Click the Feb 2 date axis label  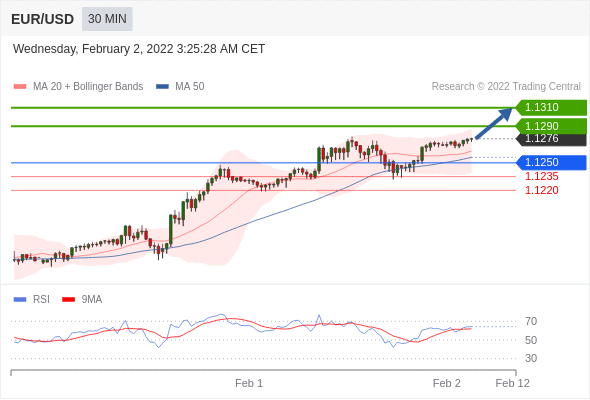447,383
